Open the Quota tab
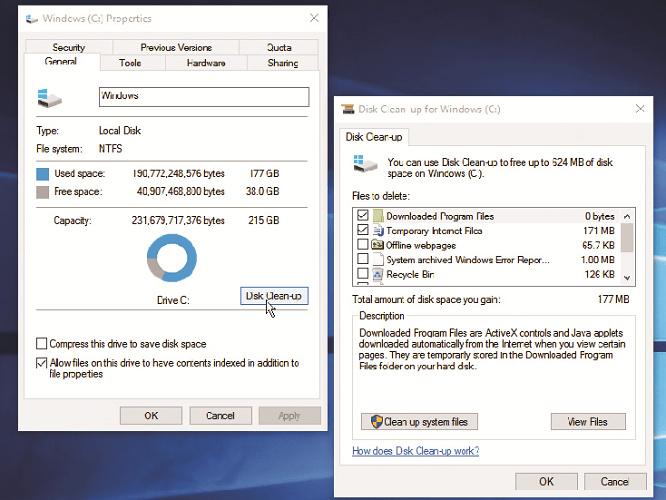Screen dimensions: 666x500 pos(279,47)
